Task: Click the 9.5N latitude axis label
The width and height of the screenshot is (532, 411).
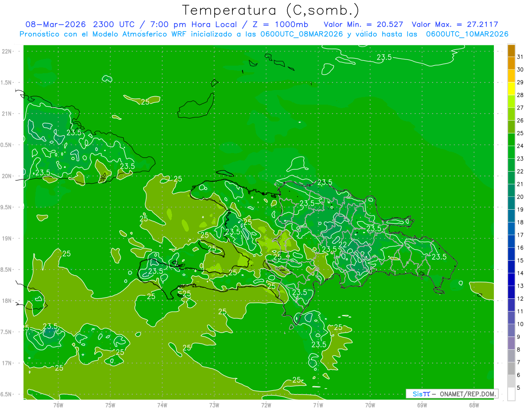Action: (x=6, y=207)
